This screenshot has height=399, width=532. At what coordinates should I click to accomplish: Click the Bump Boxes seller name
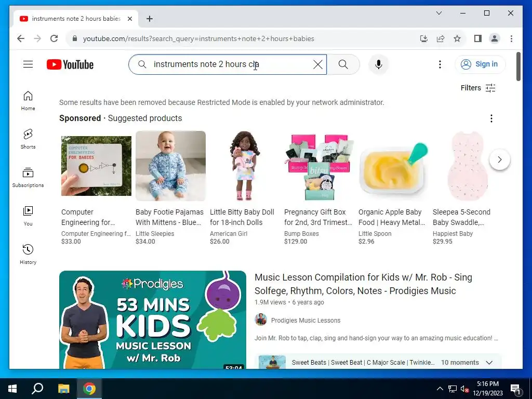[301, 234]
